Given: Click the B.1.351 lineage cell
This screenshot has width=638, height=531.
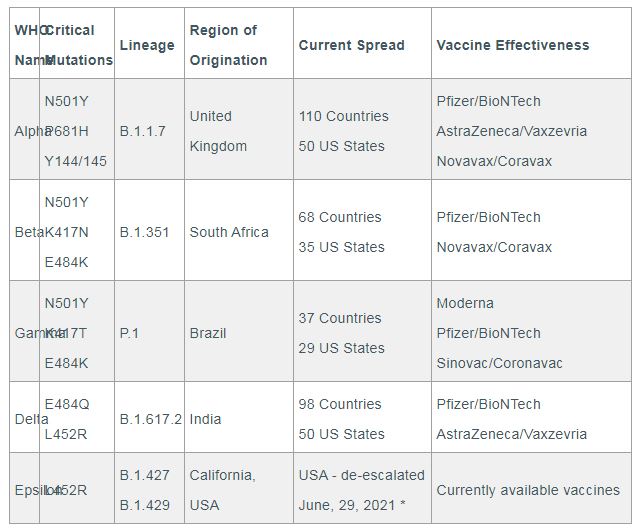Looking at the screenshot, I should click(x=144, y=232).
